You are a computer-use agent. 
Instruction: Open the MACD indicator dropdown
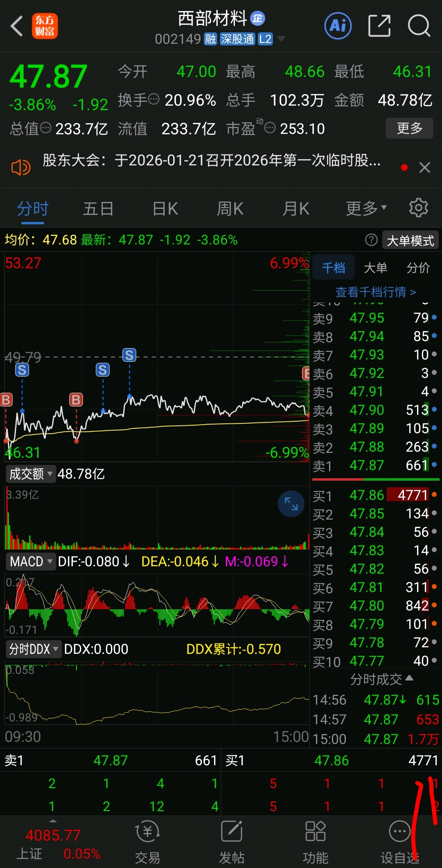coord(31,561)
